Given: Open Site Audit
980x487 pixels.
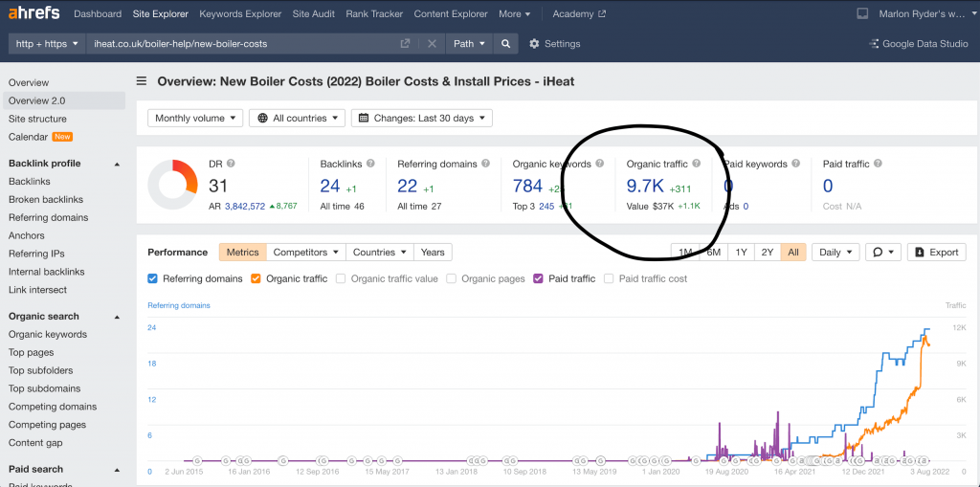Looking at the screenshot, I should click(x=314, y=13).
